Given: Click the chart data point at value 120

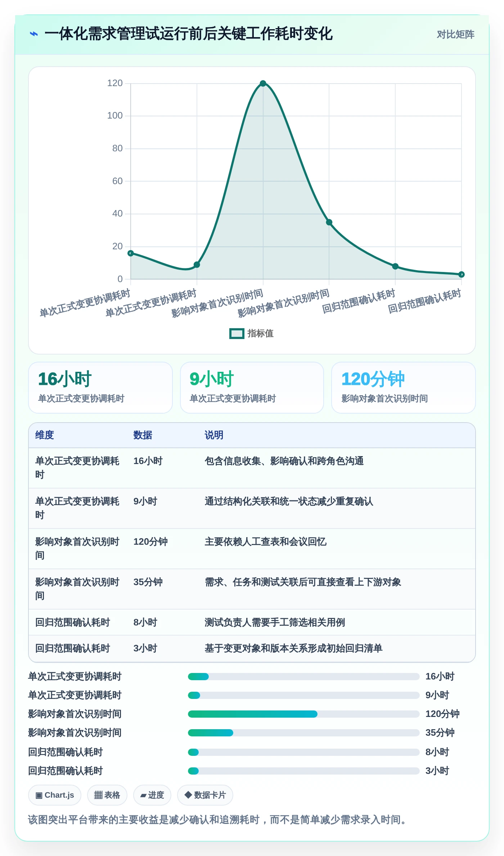Looking at the screenshot, I should point(263,84).
